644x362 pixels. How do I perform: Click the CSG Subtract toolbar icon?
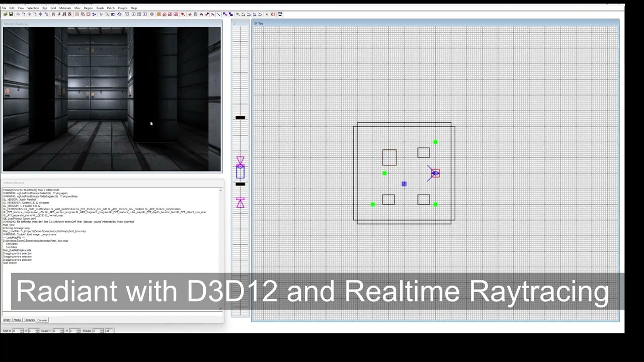tap(77, 14)
